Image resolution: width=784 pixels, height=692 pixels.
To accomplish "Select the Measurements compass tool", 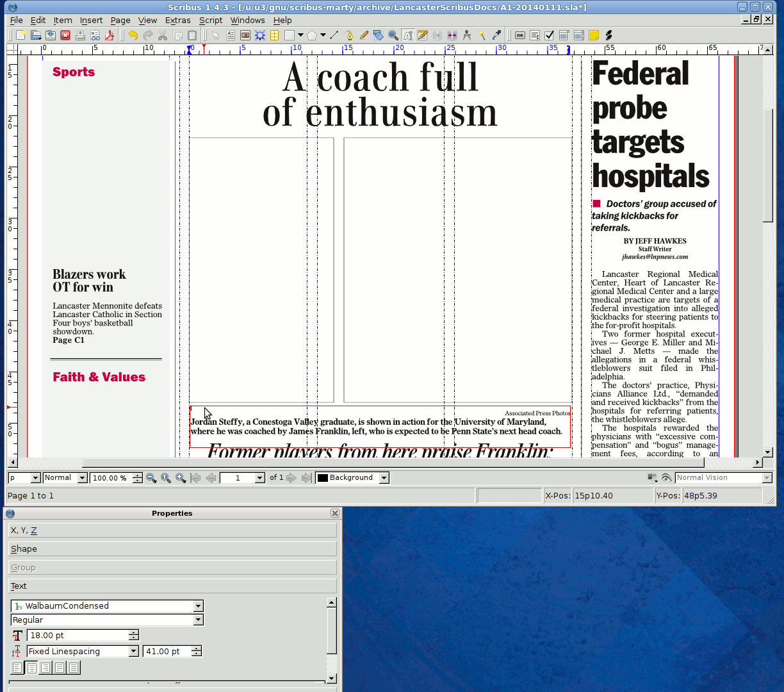I will (x=467, y=35).
